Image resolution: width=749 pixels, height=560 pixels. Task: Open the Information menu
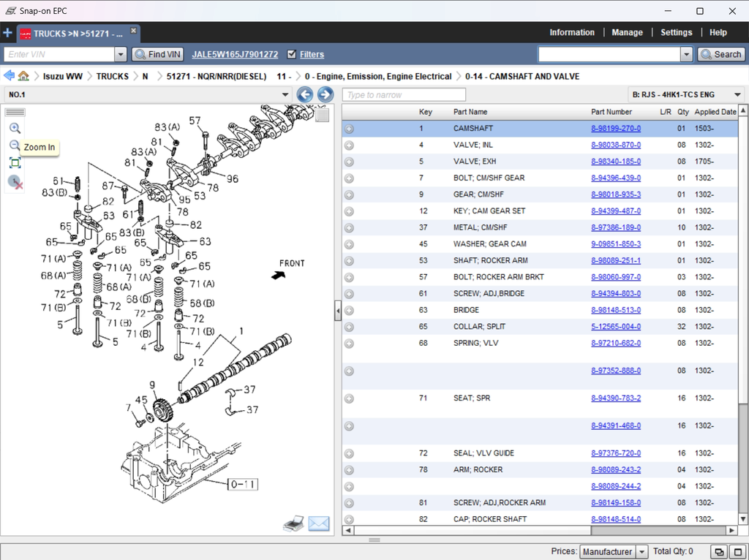tap(572, 32)
